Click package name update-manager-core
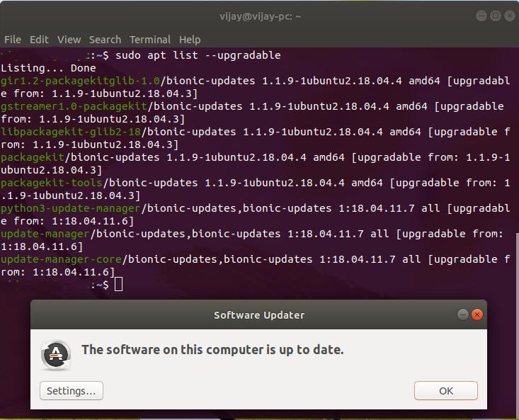The width and height of the screenshot is (519, 420). pos(61,259)
